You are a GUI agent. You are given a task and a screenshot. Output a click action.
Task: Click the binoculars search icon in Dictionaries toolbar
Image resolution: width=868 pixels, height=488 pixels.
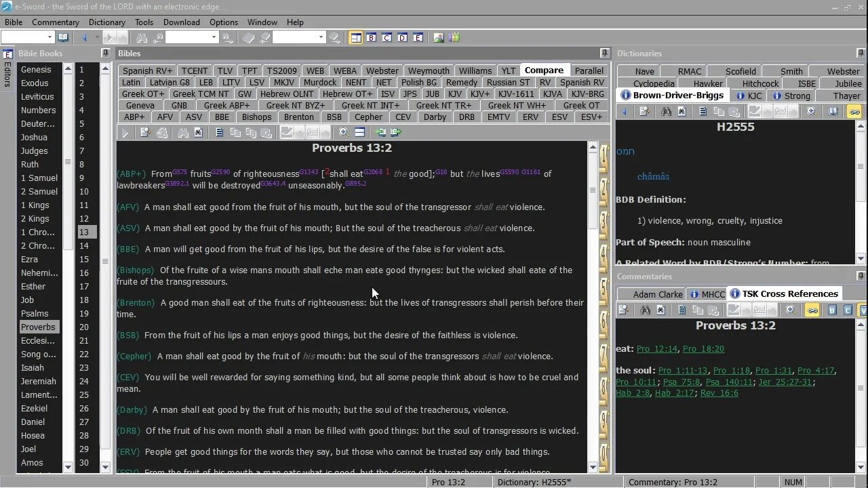pyautogui.click(x=666, y=112)
